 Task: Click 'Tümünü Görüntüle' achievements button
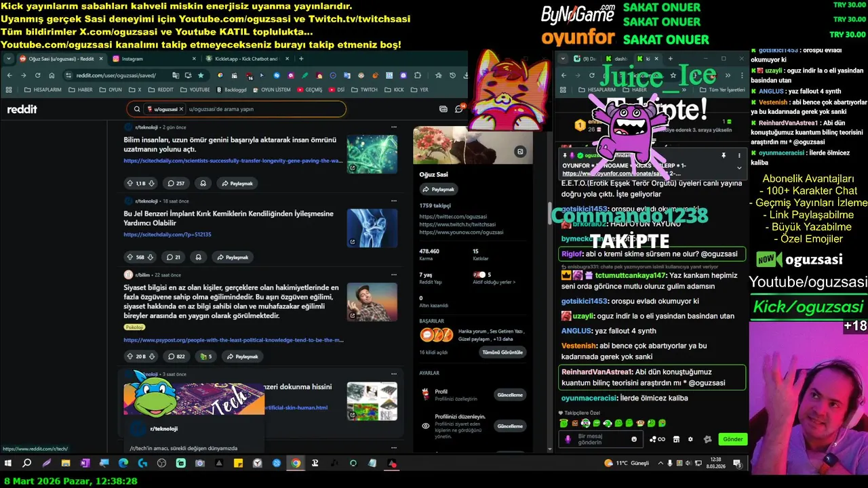pos(502,352)
